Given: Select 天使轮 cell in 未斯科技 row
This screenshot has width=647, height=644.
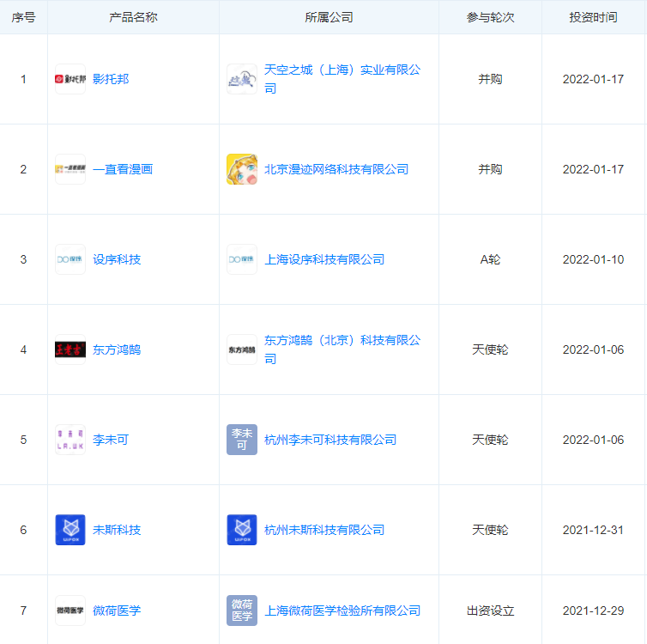Looking at the screenshot, I should tap(490, 530).
